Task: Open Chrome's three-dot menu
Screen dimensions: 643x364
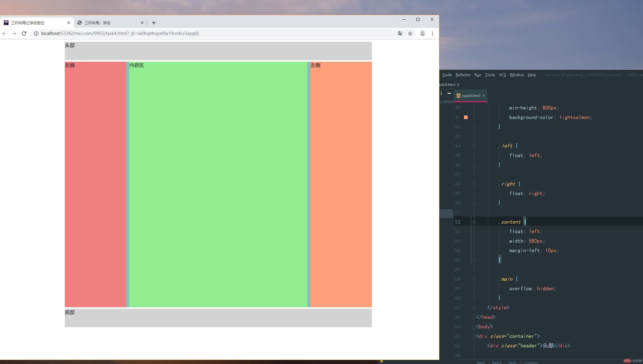Action: coord(432,33)
